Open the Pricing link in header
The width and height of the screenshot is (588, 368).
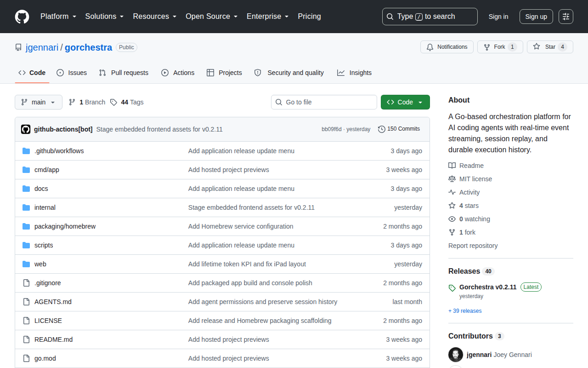coord(310,17)
